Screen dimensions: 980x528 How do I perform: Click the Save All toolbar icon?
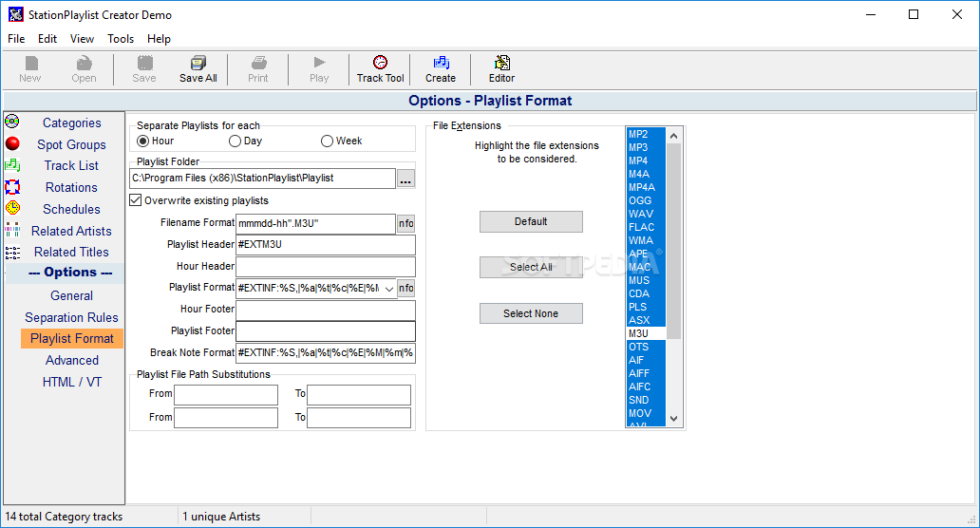tap(198, 63)
